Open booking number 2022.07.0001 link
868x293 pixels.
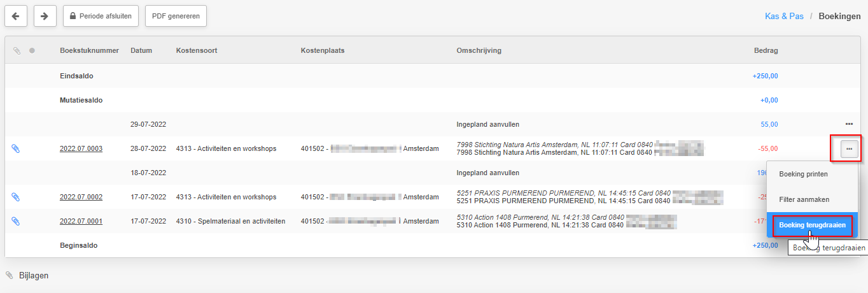pyautogui.click(x=81, y=221)
